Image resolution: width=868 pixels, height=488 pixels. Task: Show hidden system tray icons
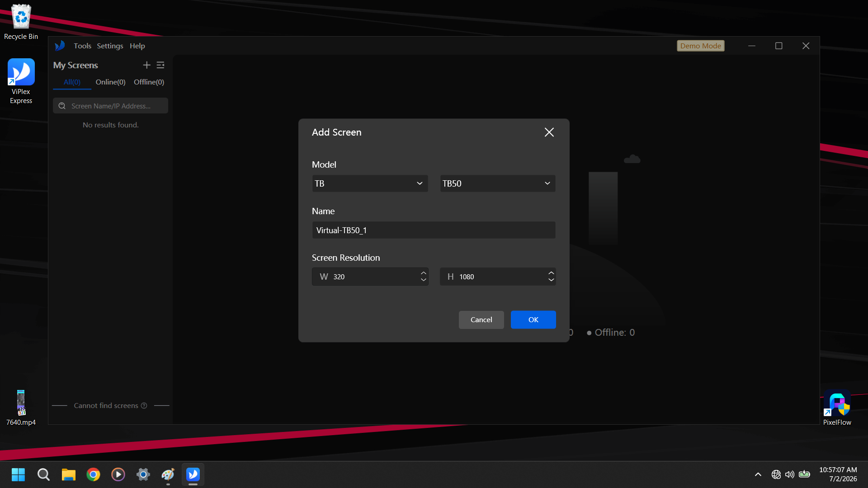click(x=758, y=474)
